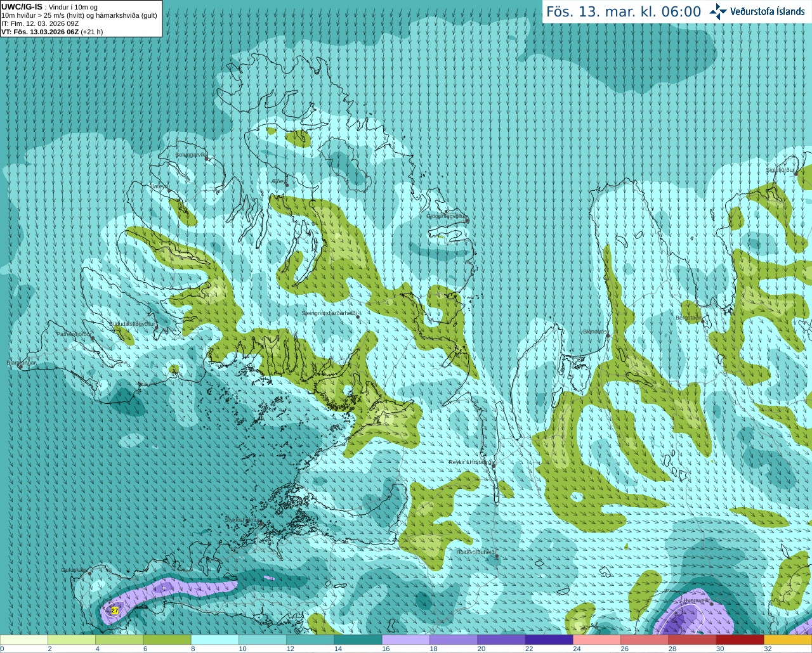Image resolution: width=812 pixels, height=653 pixels.
Task: Click the forecast time 'Fös. 13. mar. kl. 06:00'
Action: (x=624, y=11)
